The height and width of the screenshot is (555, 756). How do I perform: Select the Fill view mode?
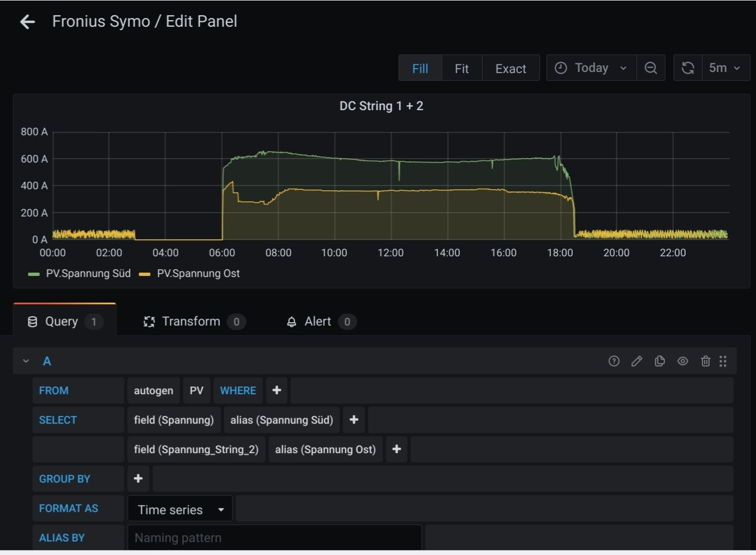[420, 69]
